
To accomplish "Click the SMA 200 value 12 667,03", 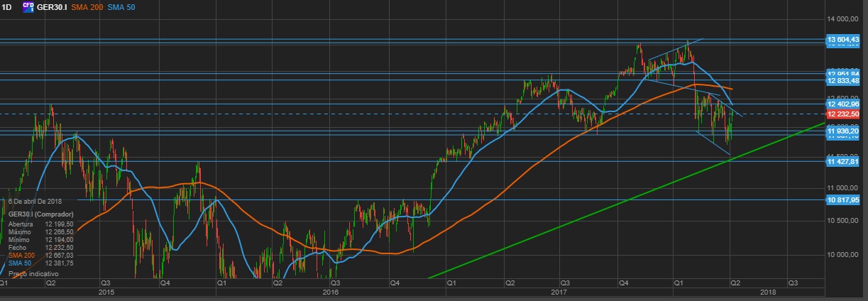I will (x=60, y=254).
